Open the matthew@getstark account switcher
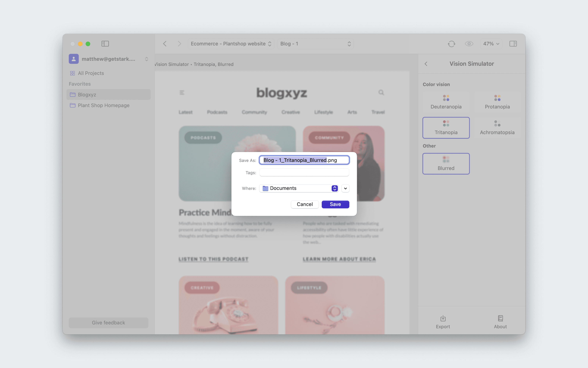The image size is (588, 368). tap(109, 59)
